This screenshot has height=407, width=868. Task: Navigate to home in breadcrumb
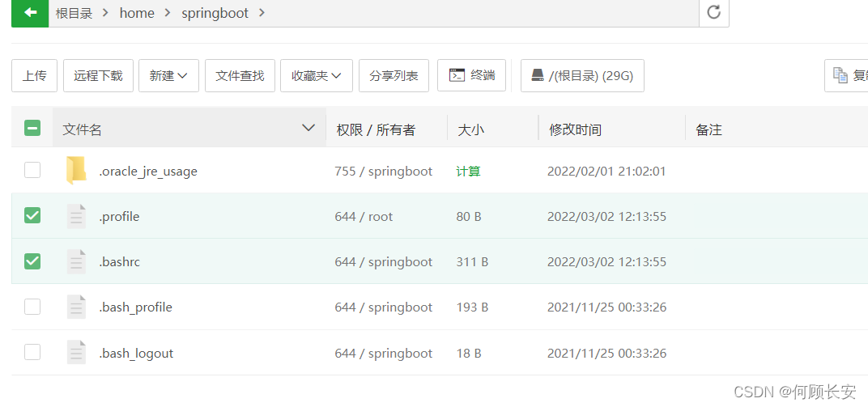point(137,13)
